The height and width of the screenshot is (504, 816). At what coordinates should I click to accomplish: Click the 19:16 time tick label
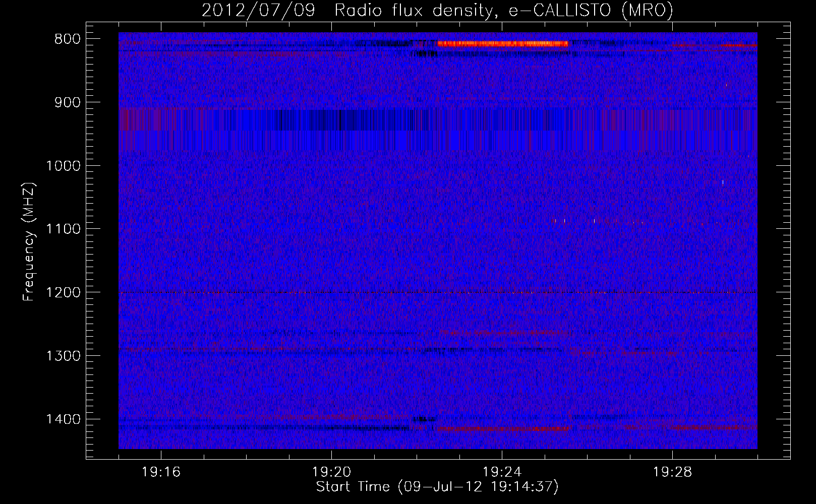161,472
